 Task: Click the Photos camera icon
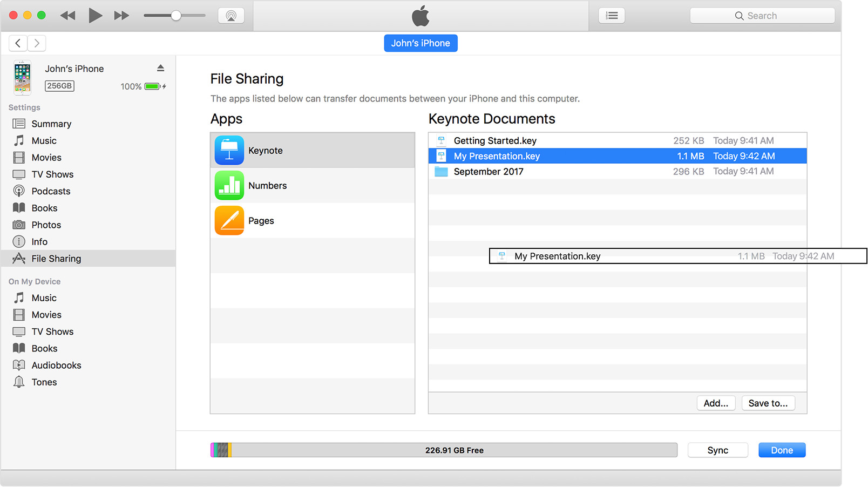click(x=19, y=225)
